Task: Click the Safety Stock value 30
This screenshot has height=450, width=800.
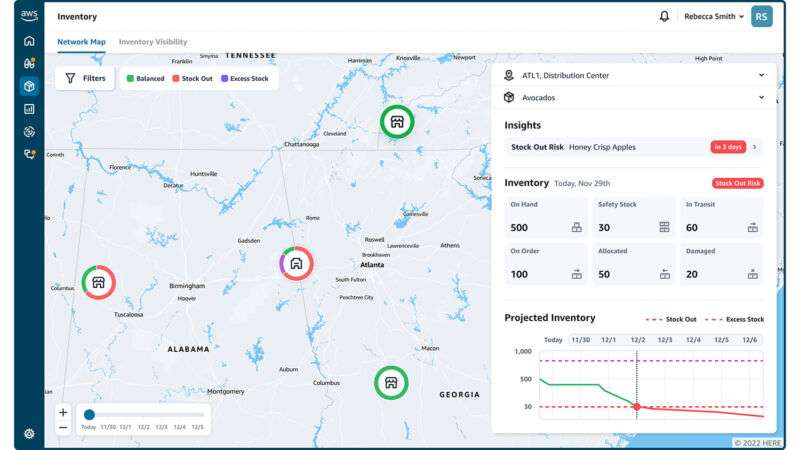Action: (x=604, y=228)
